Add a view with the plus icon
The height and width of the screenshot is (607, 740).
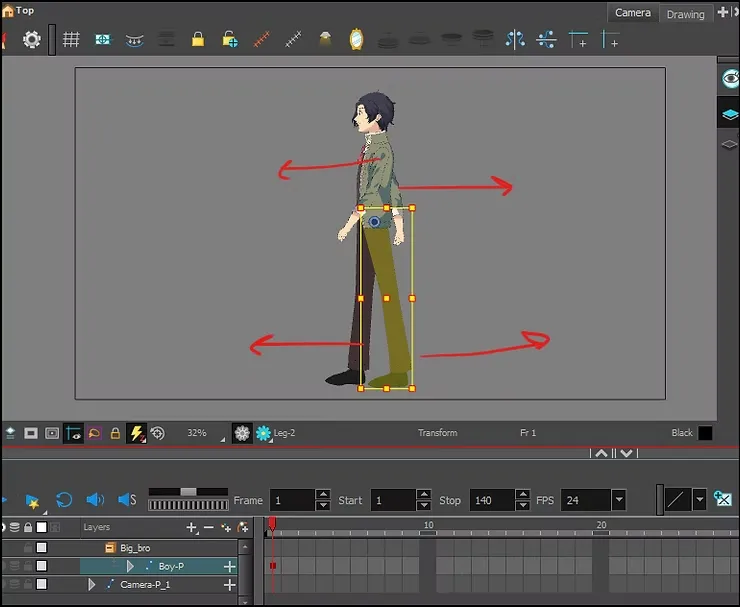click(722, 12)
